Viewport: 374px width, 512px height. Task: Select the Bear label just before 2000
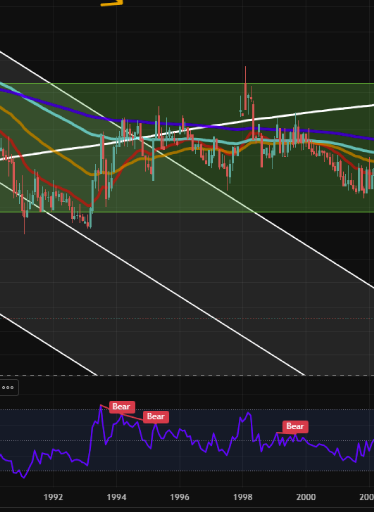tap(295, 427)
